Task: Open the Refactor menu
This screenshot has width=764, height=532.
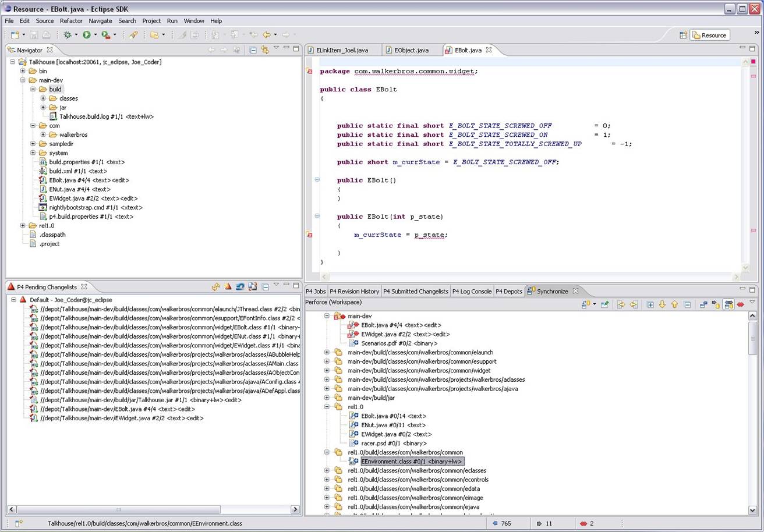Action: [71, 21]
